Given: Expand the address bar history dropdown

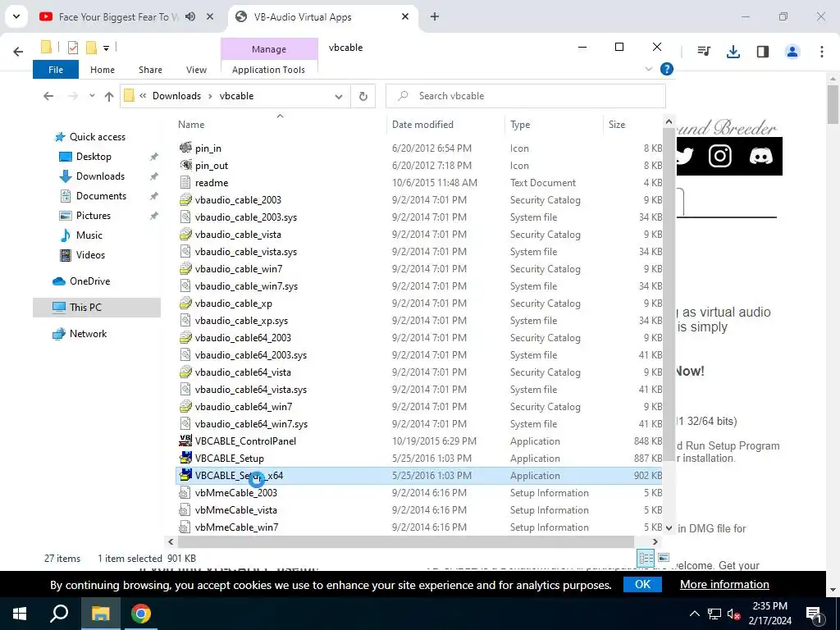Looking at the screenshot, I should click(339, 97).
